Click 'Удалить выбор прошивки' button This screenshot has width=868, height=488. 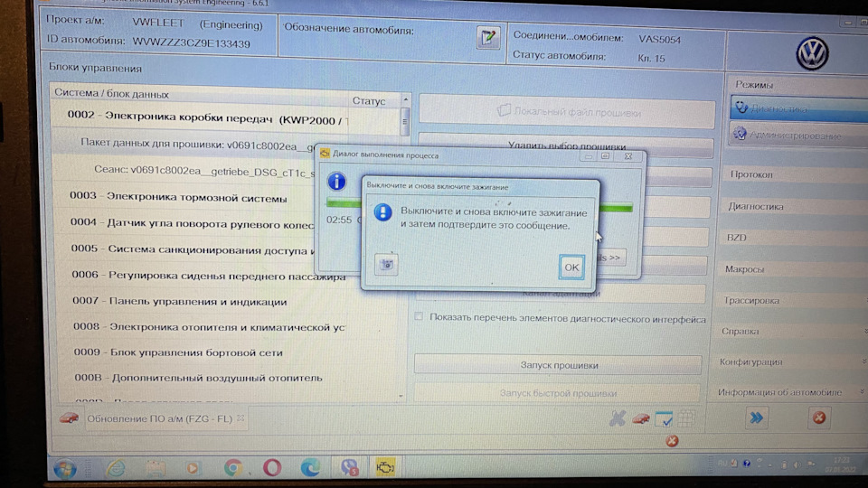567,145
